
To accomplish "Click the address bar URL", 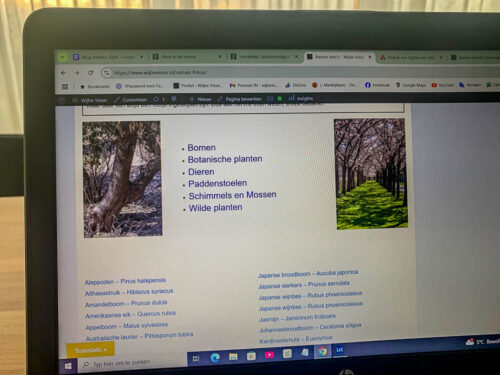I will (x=160, y=72).
